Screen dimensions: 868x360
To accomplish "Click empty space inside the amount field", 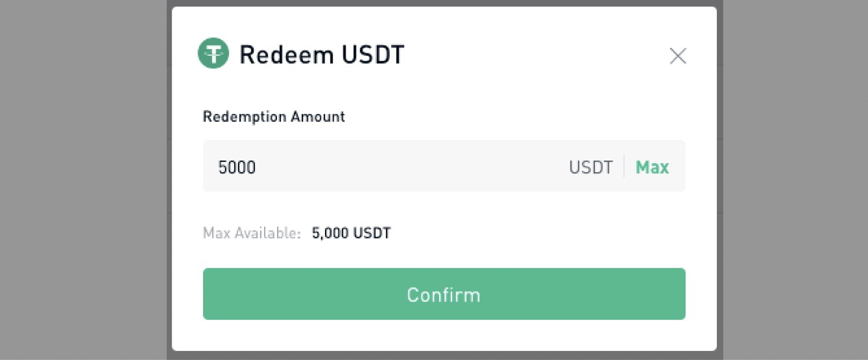I will (410, 166).
